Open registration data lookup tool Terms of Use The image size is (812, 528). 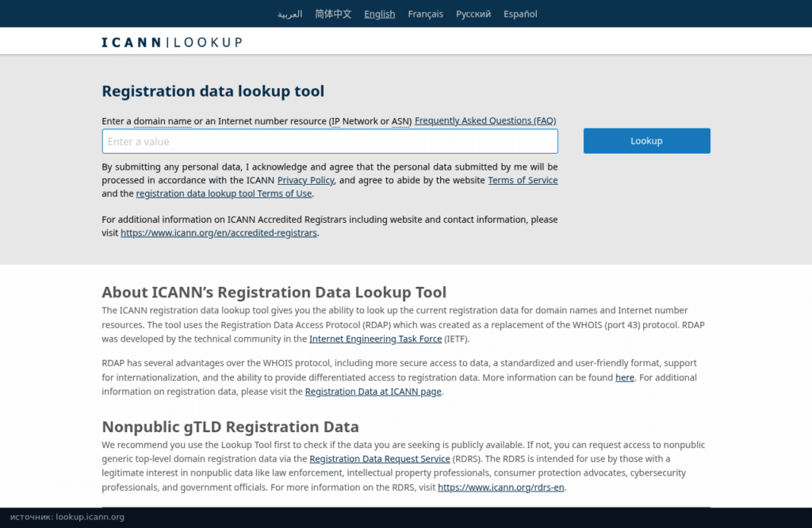pos(224,193)
